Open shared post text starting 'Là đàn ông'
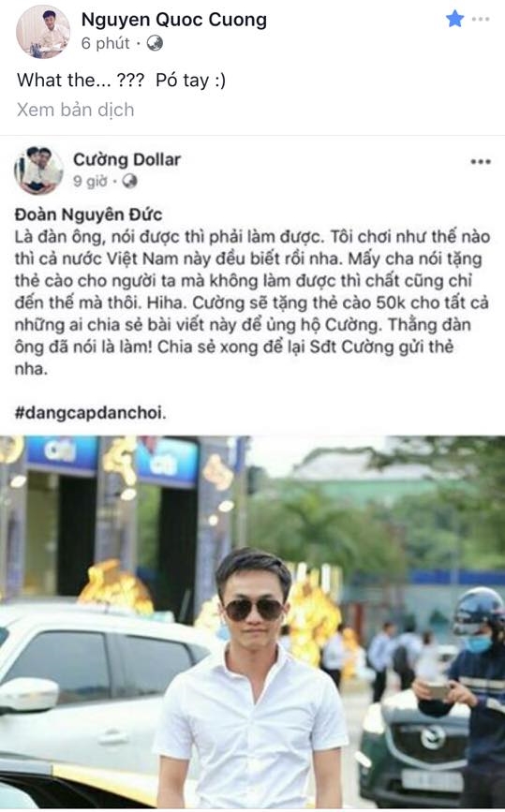The image size is (505, 812). click(252, 303)
